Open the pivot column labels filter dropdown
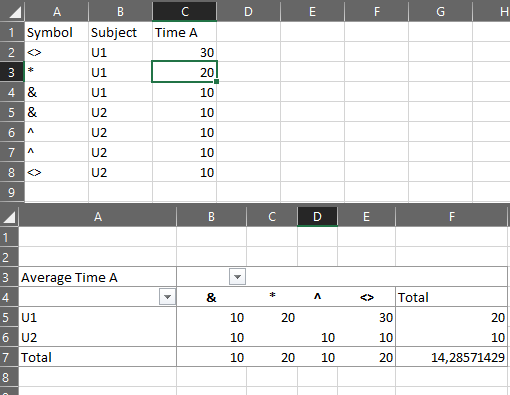 tap(237, 277)
